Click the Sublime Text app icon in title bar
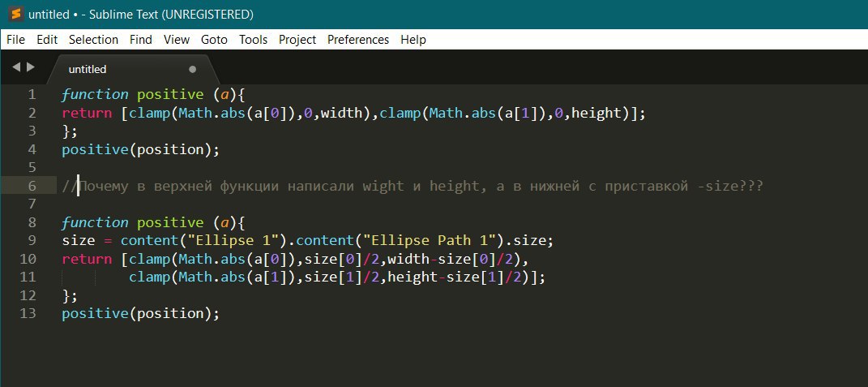The width and height of the screenshot is (868, 387). 15,14
